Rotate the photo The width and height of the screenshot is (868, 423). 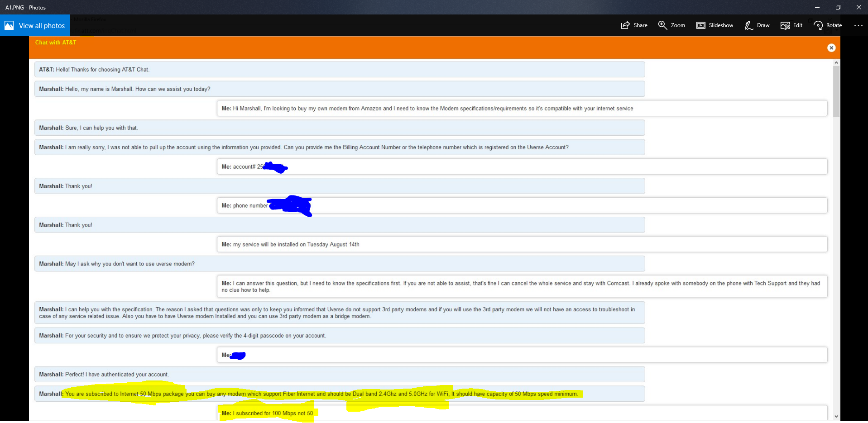[x=828, y=25]
